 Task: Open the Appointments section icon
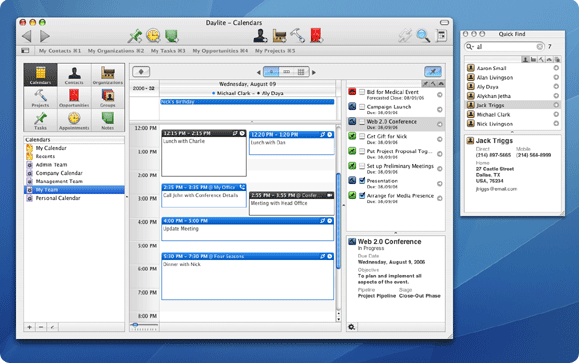[x=74, y=120]
